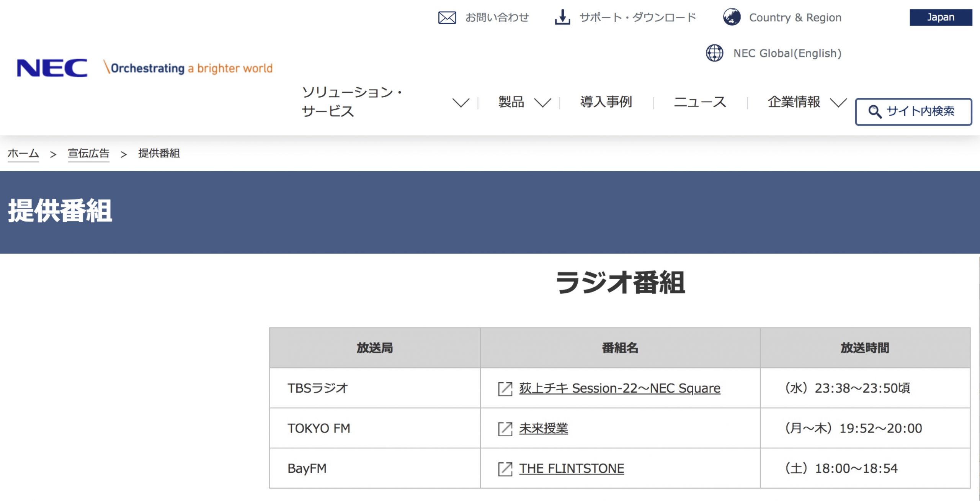Click the 番組名 column header
The width and height of the screenshot is (980, 501).
(620, 348)
